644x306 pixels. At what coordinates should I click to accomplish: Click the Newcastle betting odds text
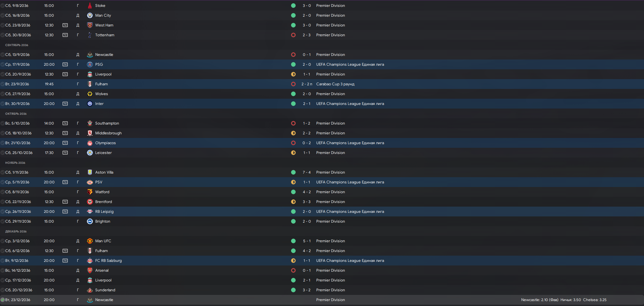click(x=540, y=300)
